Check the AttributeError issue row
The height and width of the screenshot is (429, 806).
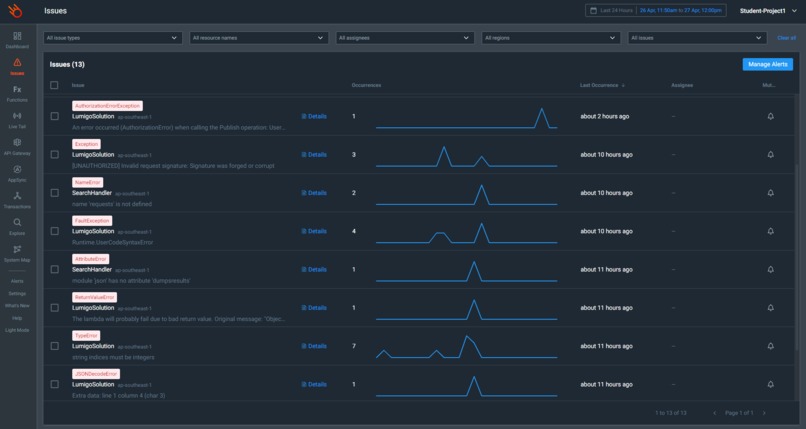[54, 270]
